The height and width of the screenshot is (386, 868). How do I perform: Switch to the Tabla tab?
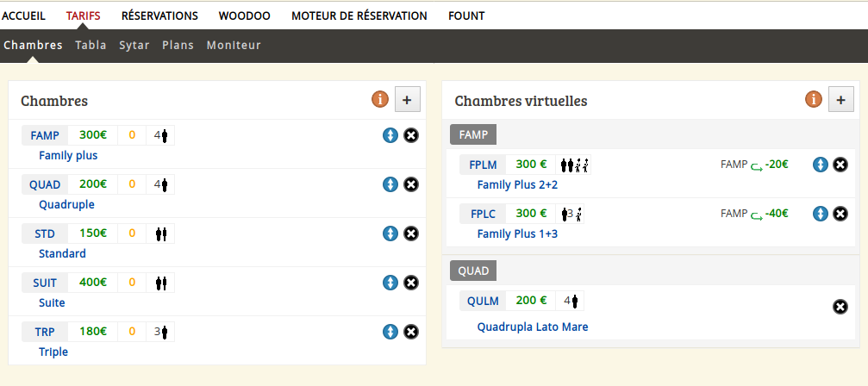pyautogui.click(x=91, y=46)
